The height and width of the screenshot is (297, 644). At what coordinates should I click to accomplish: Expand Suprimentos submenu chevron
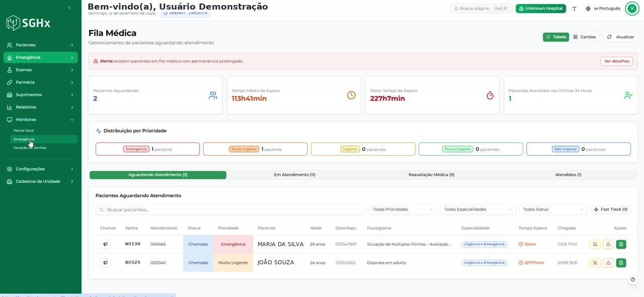coord(72,95)
